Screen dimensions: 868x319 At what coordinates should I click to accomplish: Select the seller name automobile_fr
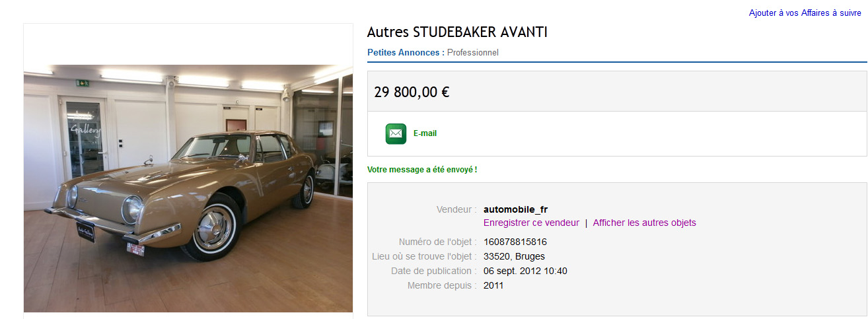tap(515, 209)
